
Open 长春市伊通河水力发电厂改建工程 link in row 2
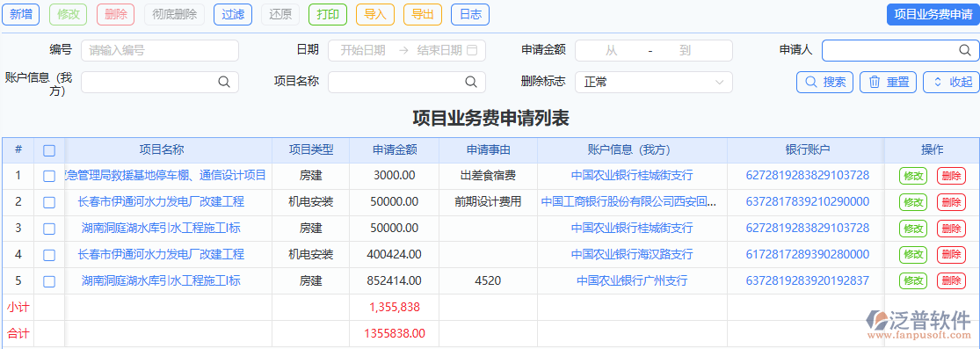click(161, 201)
